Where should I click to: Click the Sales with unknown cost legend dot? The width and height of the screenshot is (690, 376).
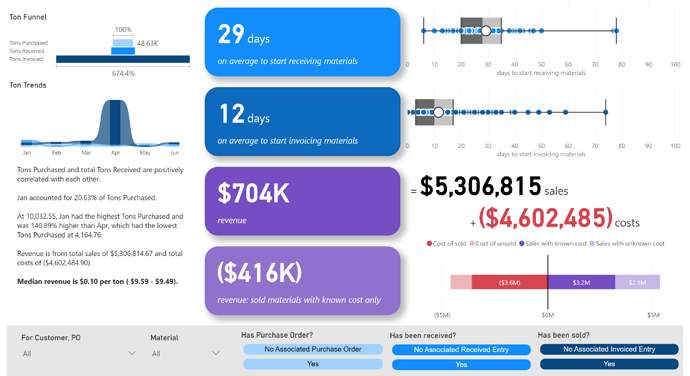coord(592,243)
